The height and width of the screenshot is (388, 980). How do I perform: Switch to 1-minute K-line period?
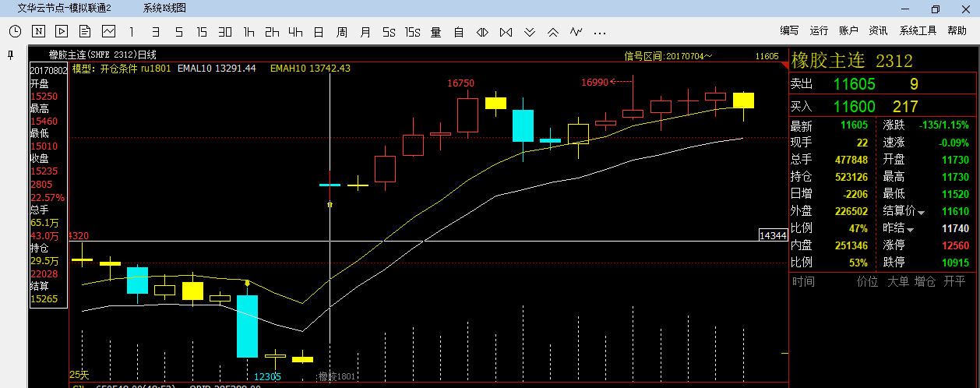pyautogui.click(x=132, y=32)
